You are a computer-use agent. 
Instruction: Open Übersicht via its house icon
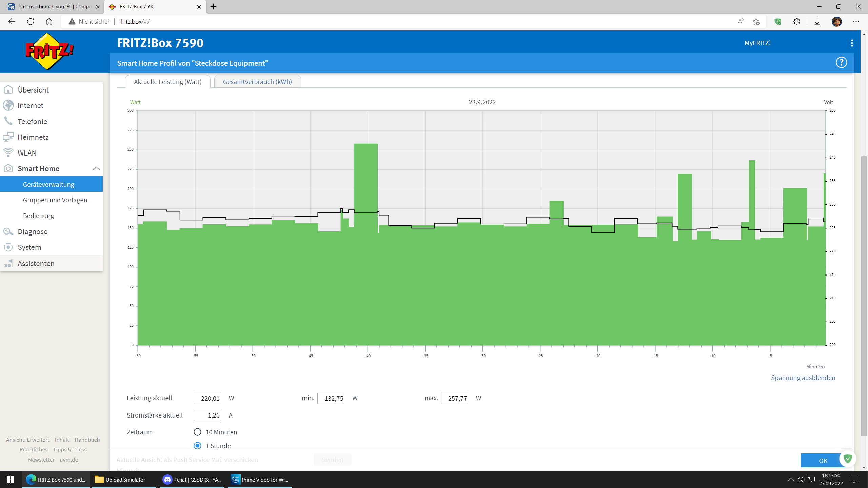(x=8, y=90)
